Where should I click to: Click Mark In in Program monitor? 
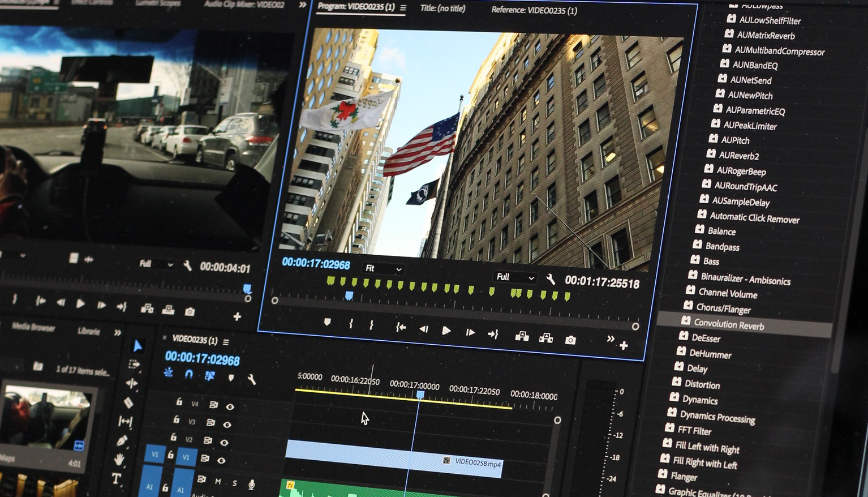point(351,323)
